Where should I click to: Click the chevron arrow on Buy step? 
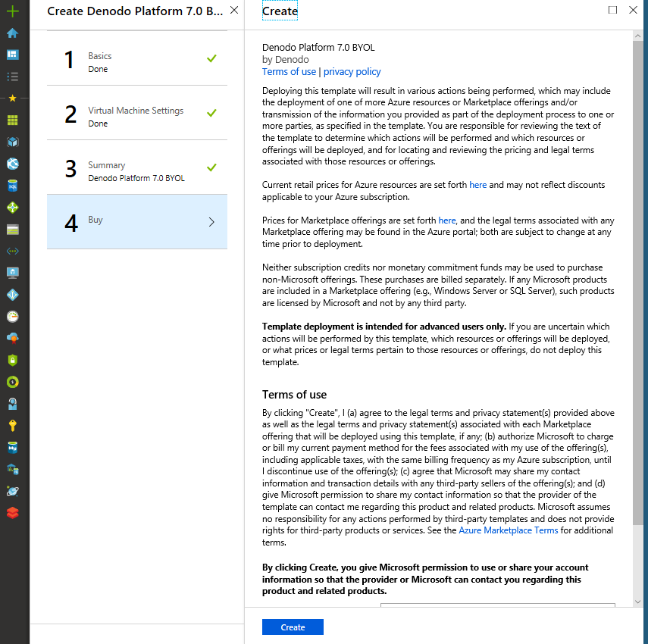pos(211,222)
